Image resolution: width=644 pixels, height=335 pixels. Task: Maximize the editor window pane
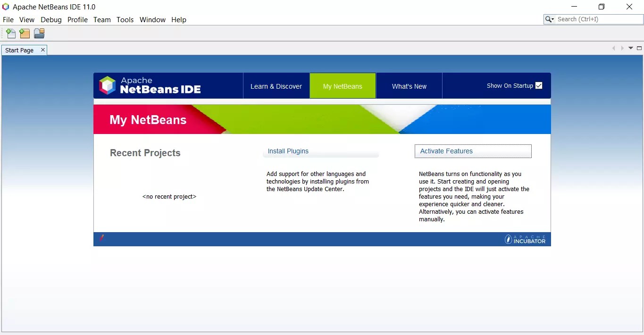639,48
